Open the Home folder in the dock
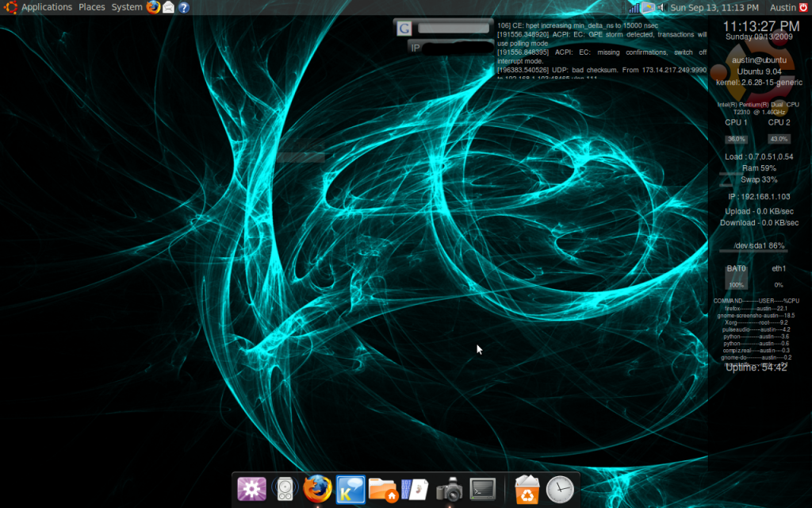This screenshot has width=812, height=508. pos(383,489)
